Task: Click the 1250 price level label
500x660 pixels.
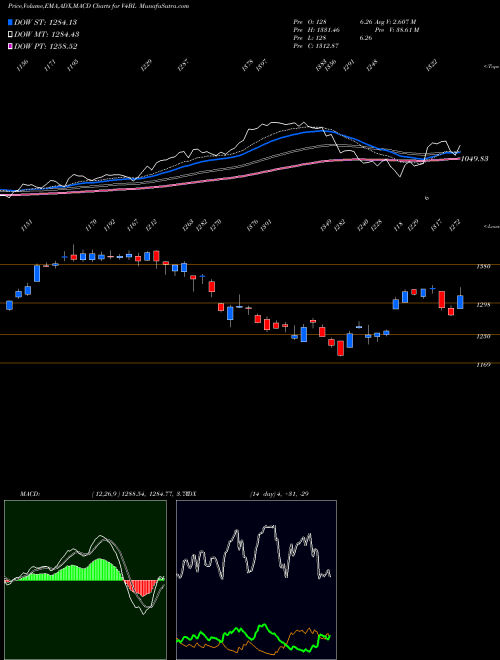Action: click(x=483, y=336)
